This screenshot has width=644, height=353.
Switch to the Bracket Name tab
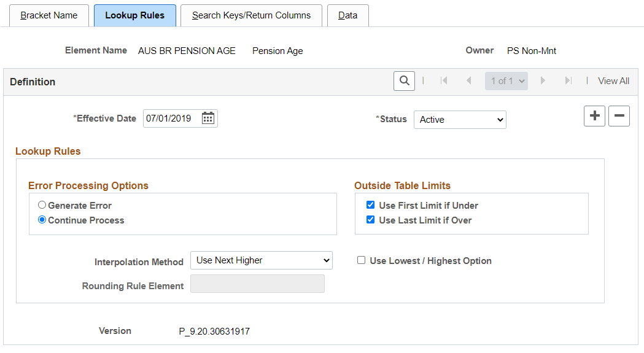pos(49,15)
